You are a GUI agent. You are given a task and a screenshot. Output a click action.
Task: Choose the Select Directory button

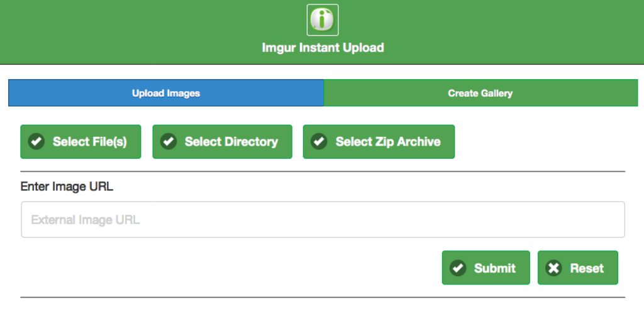[223, 142]
